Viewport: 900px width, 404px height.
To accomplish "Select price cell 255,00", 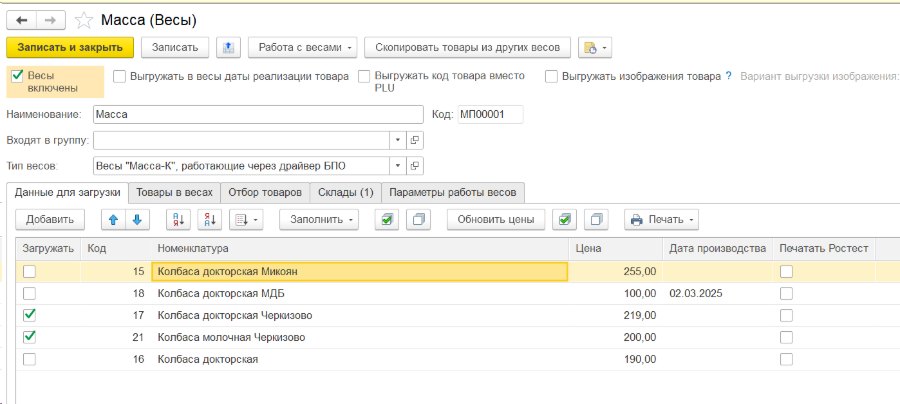I will (x=615, y=271).
